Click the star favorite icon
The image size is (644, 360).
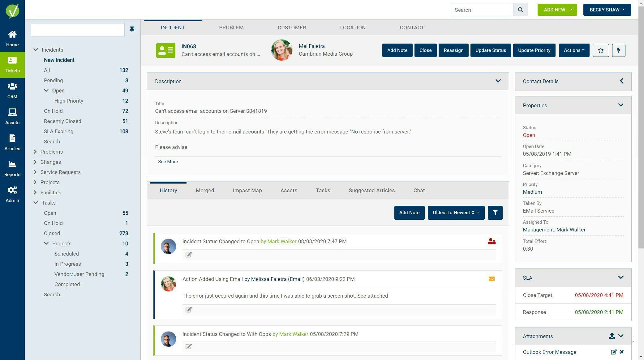600,50
